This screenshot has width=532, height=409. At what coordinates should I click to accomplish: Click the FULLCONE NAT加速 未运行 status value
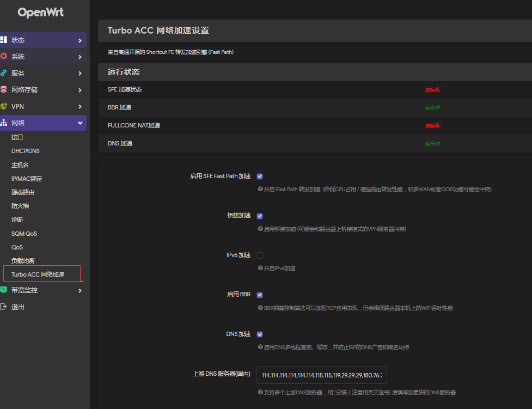432,126
